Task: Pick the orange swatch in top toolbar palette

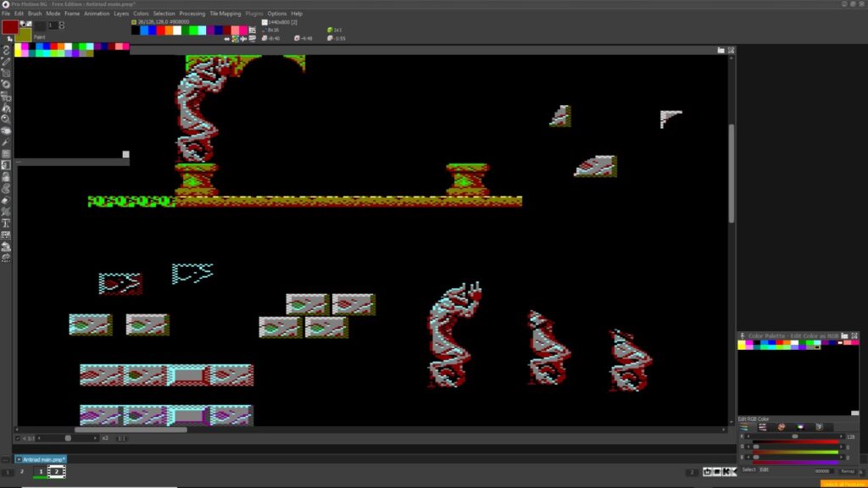Action: tap(169, 30)
